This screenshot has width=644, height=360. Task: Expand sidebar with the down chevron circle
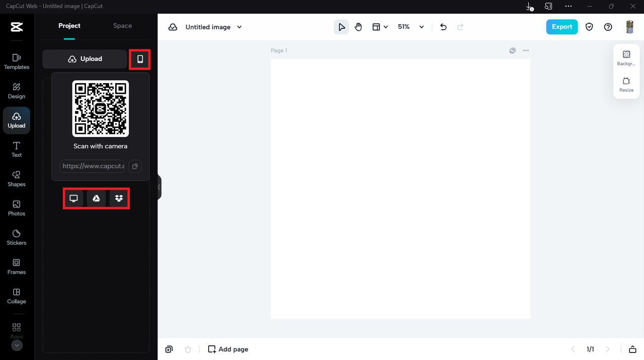[17, 345]
